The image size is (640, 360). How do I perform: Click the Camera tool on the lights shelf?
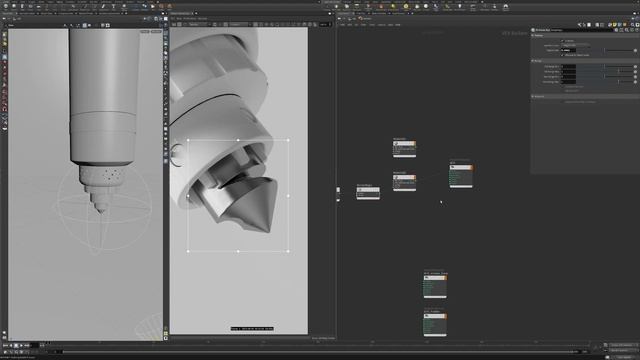point(336,6)
